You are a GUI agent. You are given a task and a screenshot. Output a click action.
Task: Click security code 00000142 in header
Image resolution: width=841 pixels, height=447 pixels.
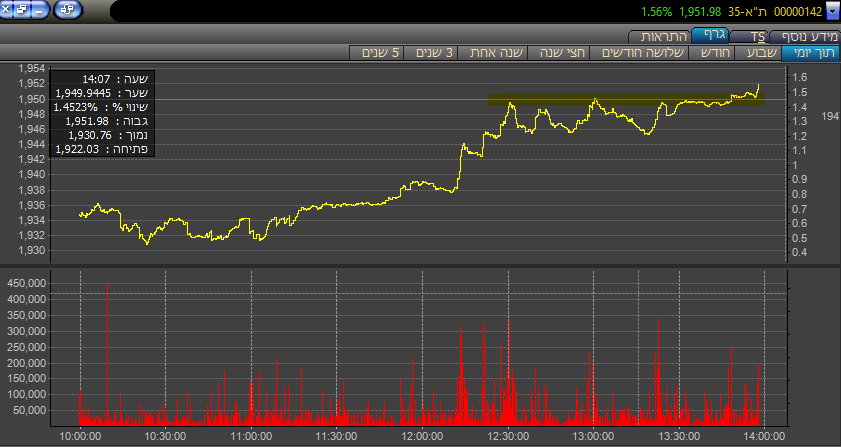tap(798, 12)
